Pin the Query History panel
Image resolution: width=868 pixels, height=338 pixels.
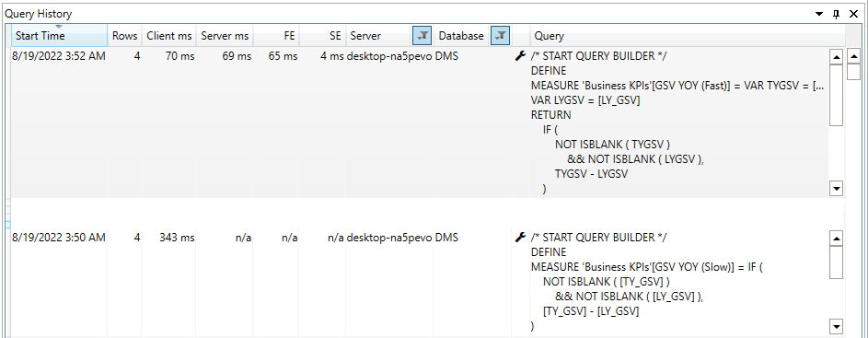[836, 14]
